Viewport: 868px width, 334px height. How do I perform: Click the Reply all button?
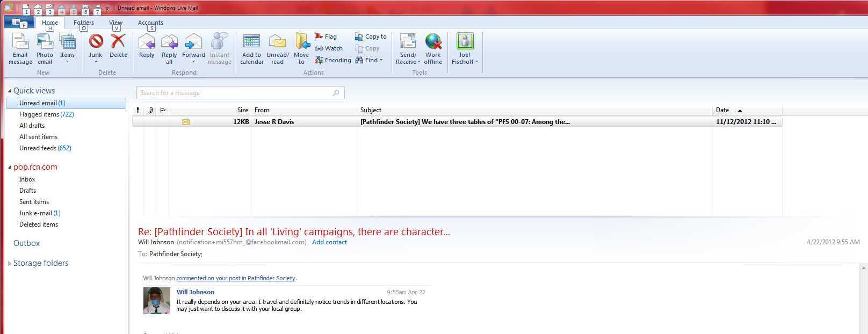(x=169, y=49)
